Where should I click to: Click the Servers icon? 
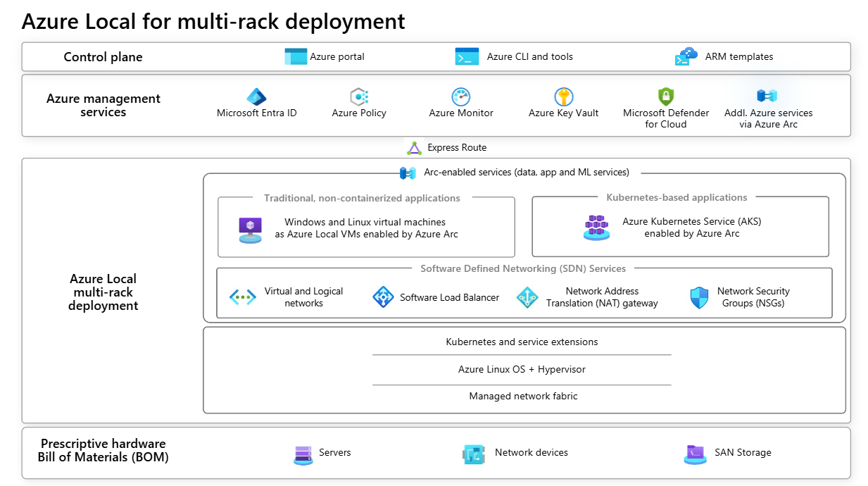coord(303,454)
